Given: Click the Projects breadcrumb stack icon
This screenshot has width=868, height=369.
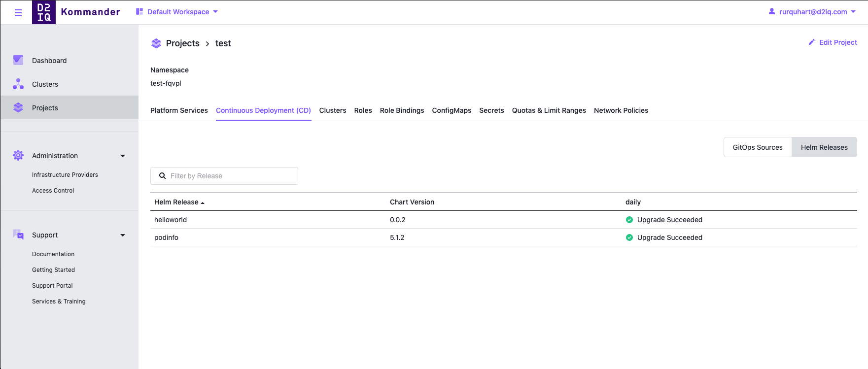Looking at the screenshot, I should 156,43.
